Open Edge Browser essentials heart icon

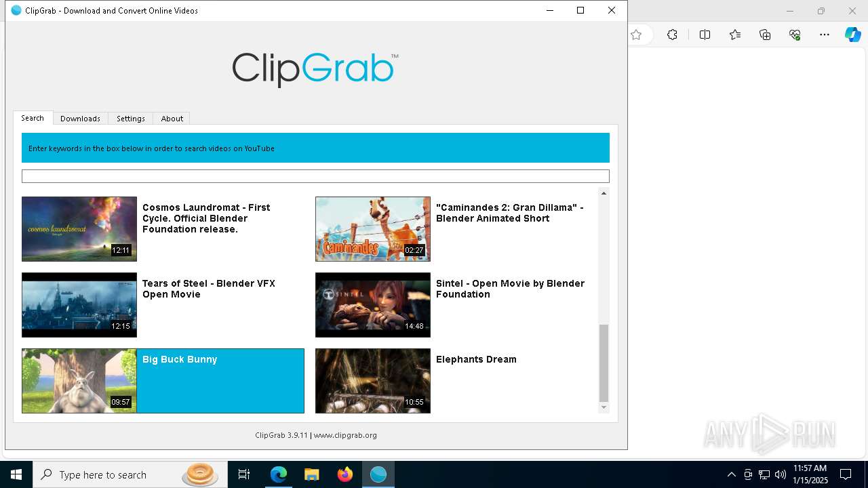click(x=795, y=35)
